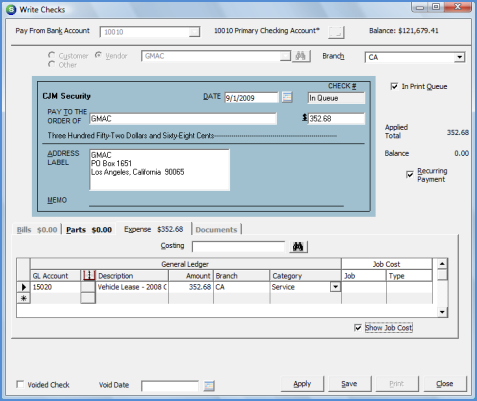Select the current row arrow indicator

click(x=24, y=287)
